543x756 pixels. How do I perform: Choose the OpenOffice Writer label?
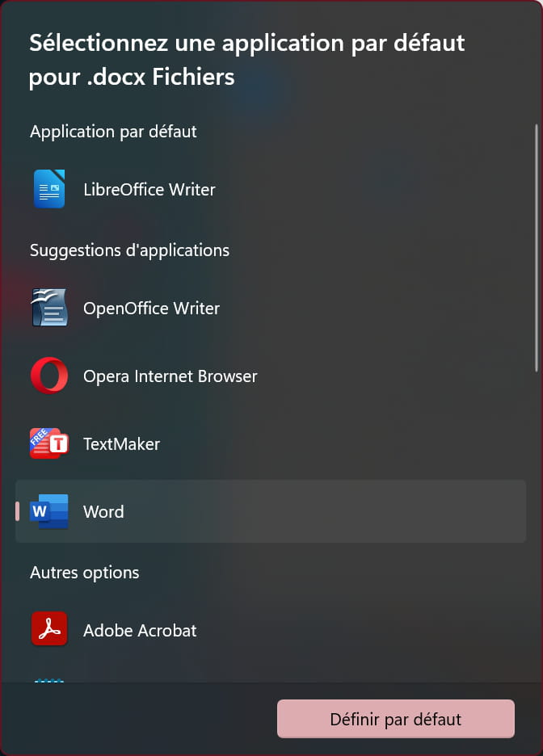click(x=151, y=308)
